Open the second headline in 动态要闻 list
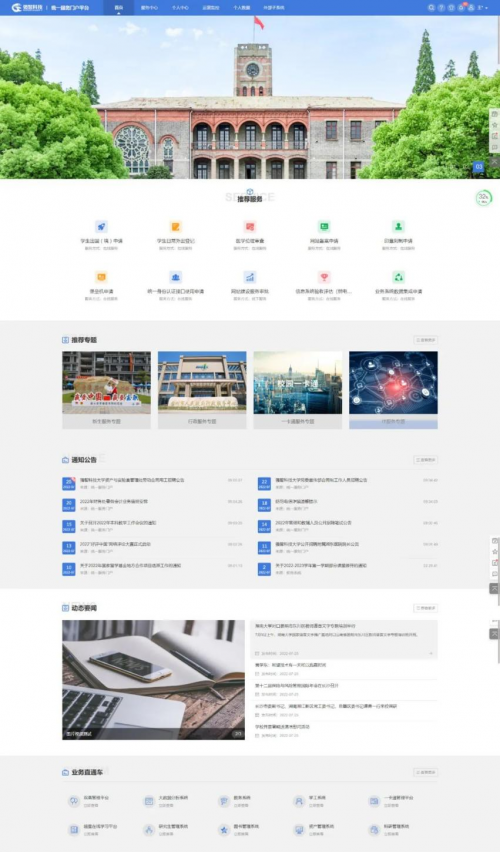Screen dimensions: 500x852 291,665
